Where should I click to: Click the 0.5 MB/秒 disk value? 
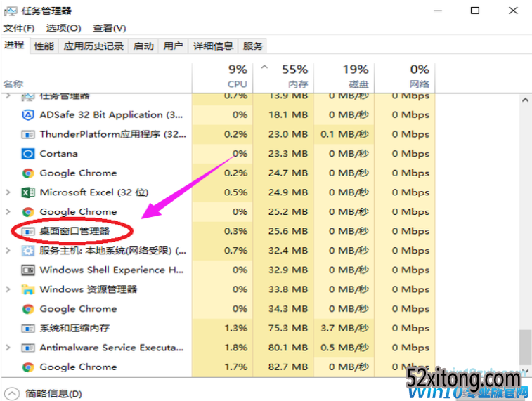click(x=344, y=348)
